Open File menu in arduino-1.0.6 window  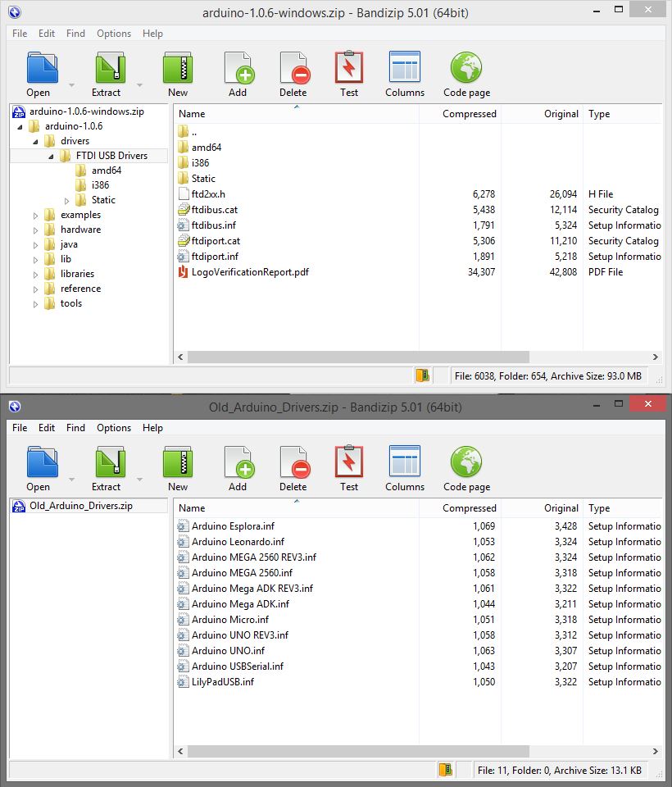pos(20,33)
